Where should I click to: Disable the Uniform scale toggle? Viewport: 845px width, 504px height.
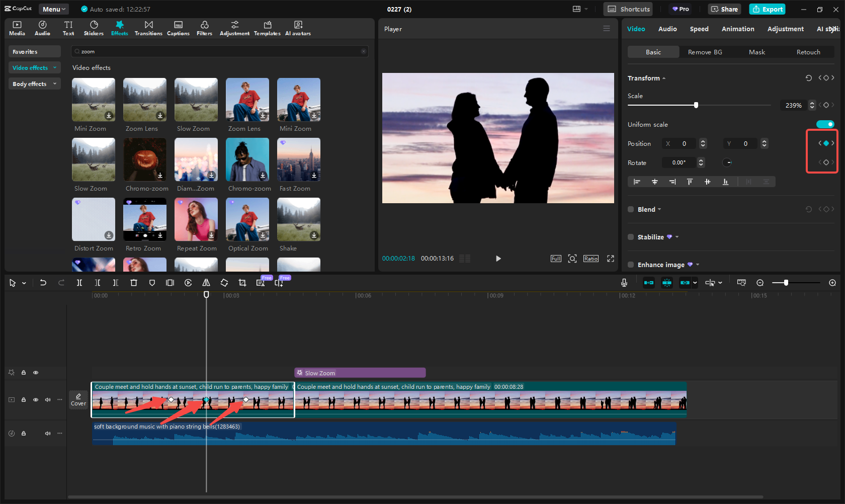pyautogui.click(x=825, y=124)
